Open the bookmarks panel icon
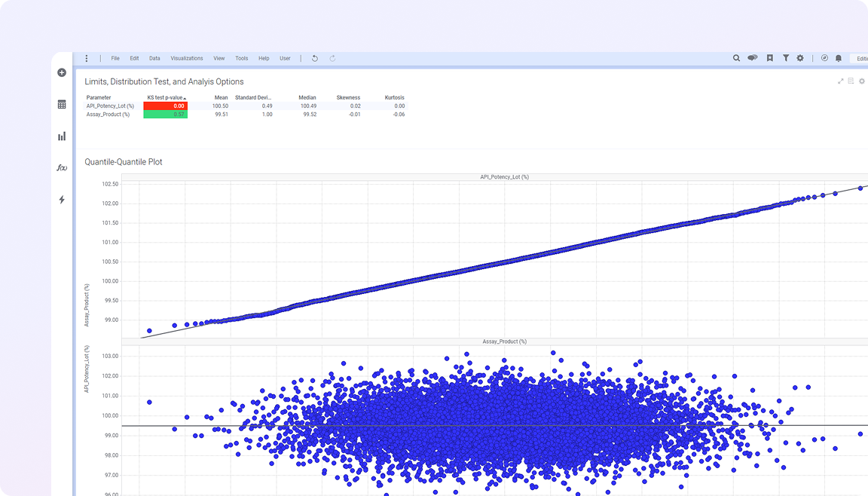This screenshot has width=868, height=496. [x=769, y=58]
